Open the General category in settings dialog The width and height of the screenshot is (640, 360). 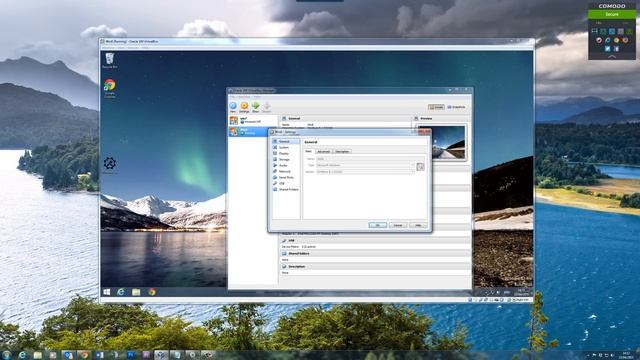point(286,141)
